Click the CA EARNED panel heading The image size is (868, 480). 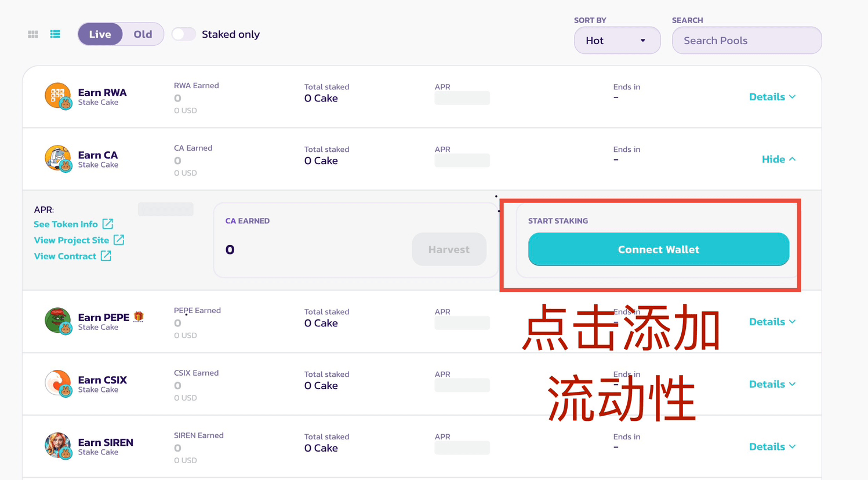click(x=247, y=221)
